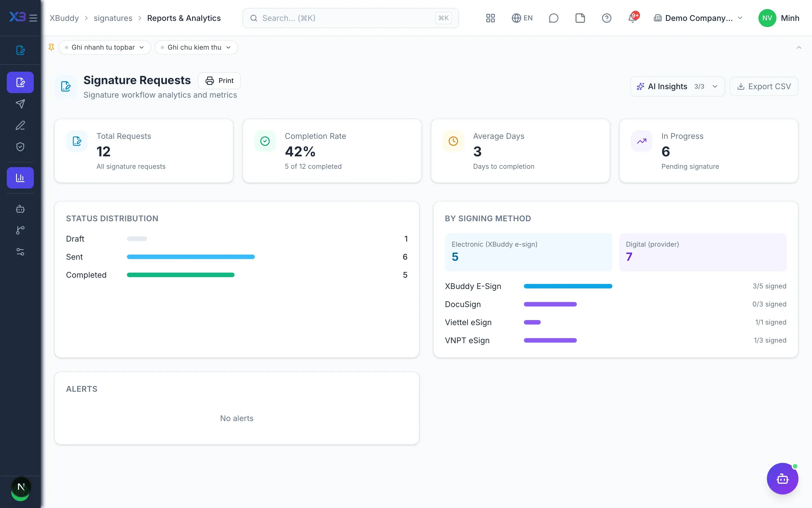Go to XBuddy breadcrumb
The image size is (812, 508).
pyautogui.click(x=64, y=18)
